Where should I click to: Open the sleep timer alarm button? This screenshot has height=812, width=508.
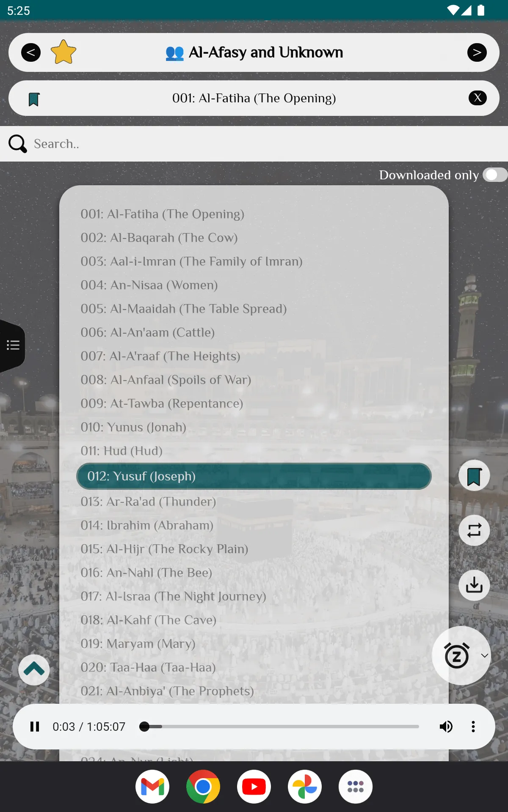pyautogui.click(x=457, y=656)
